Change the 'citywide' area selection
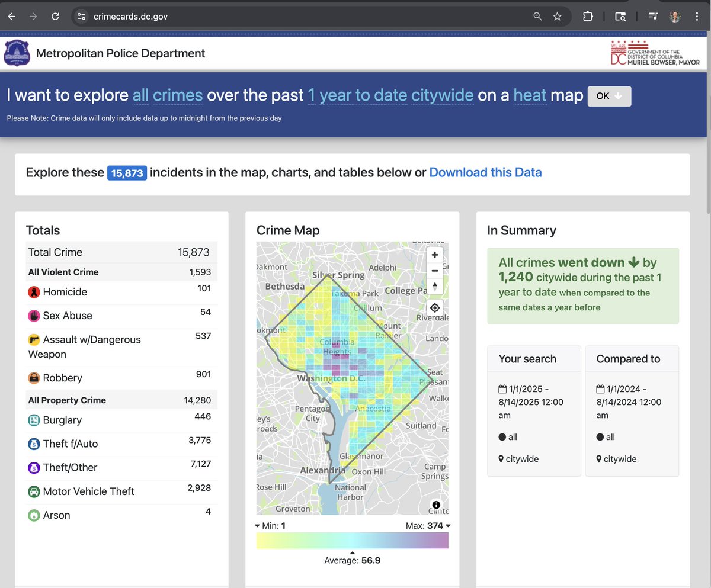This screenshot has height=588, width=711. (x=442, y=95)
